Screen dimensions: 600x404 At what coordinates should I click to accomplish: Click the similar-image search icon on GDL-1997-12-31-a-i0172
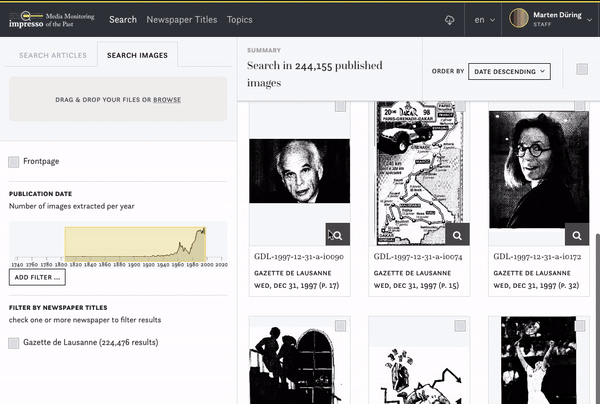point(577,235)
